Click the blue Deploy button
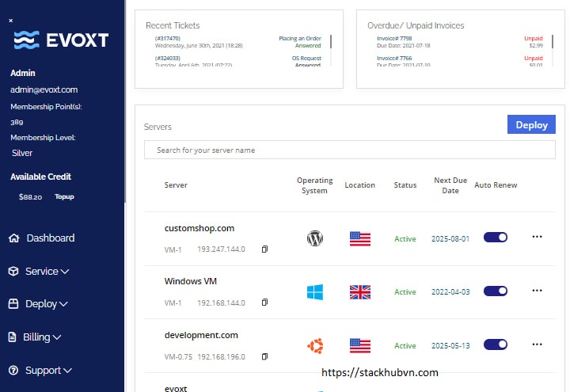Viewport: 570px width, 392px height. tap(531, 125)
